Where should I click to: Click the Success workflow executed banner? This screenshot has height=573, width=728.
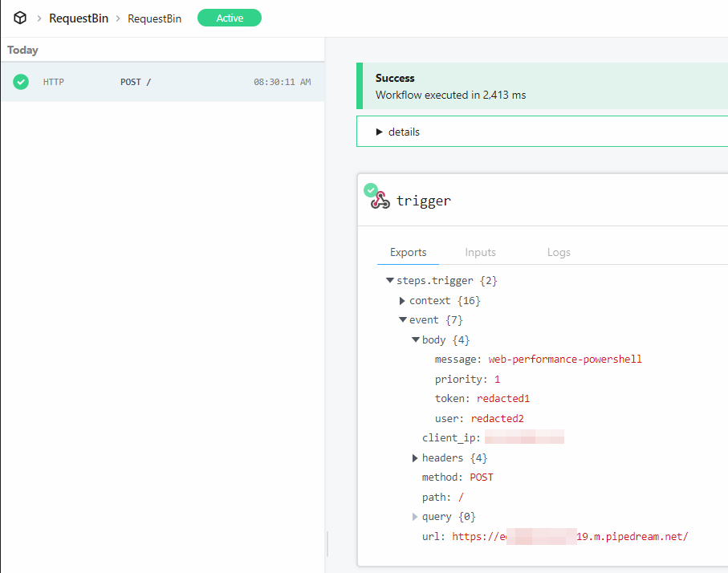542,86
